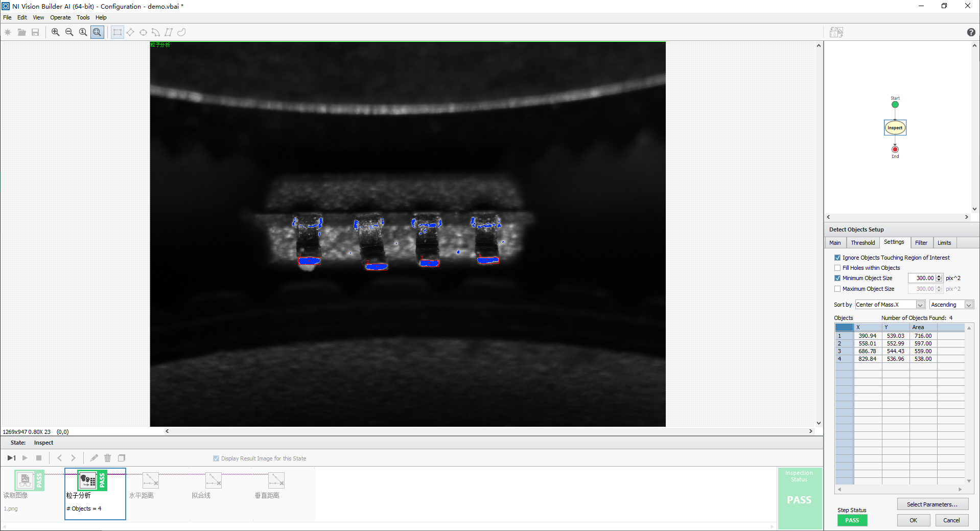This screenshot has width=980, height=531.
Task: Open the View menu
Action: pyautogui.click(x=38, y=17)
